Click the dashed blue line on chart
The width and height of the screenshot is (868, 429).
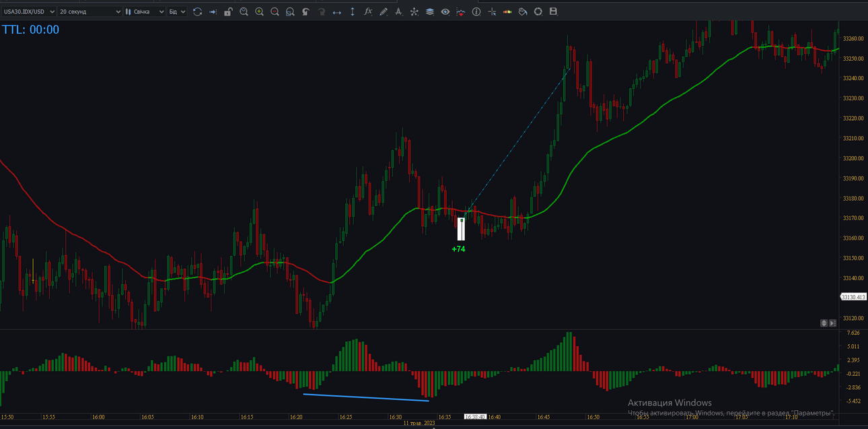[x=518, y=141]
